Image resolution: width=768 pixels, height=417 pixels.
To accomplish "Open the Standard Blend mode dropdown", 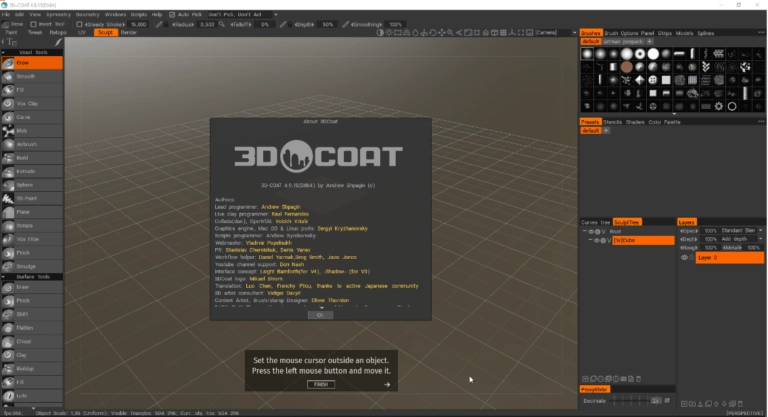I will click(742, 231).
